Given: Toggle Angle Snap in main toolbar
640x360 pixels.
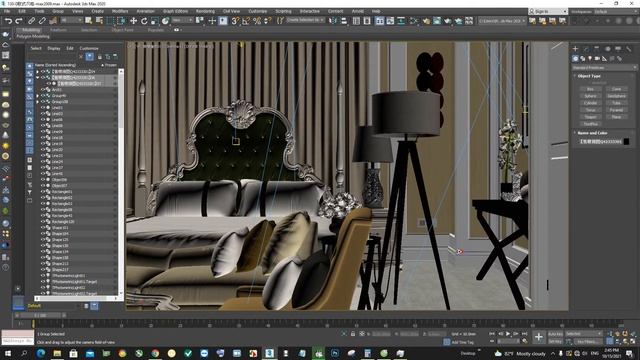Looking at the screenshot, I should [246, 21].
